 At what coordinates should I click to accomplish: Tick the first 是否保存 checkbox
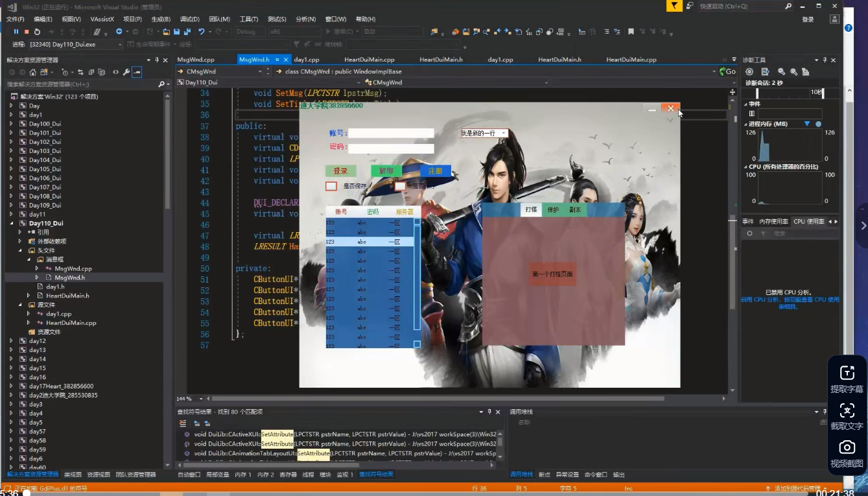pyautogui.click(x=331, y=186)
